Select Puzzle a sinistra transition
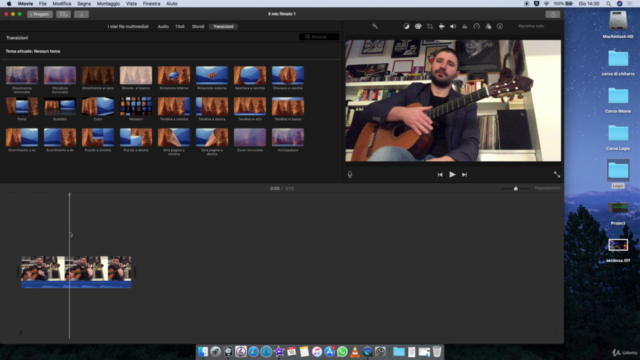This screenshot has width=640, height=360. [x=98, y=138]
